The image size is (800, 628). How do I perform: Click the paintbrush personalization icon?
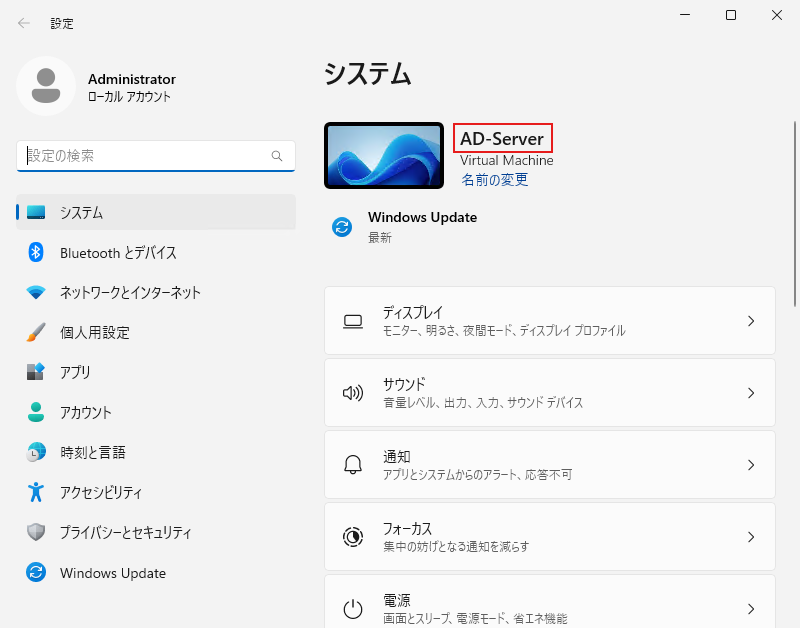[x=36, y=332]
